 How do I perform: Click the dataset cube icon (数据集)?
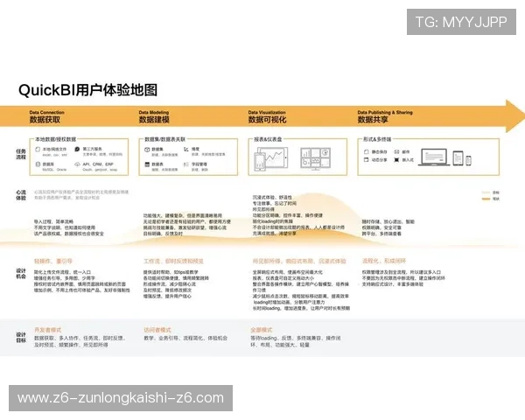click(147, 150)
